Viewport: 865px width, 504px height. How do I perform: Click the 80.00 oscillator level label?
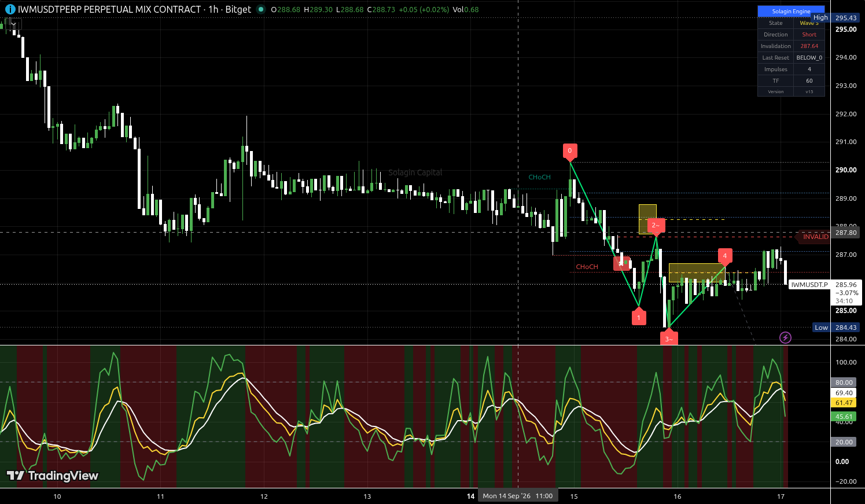tap(844, 382)
